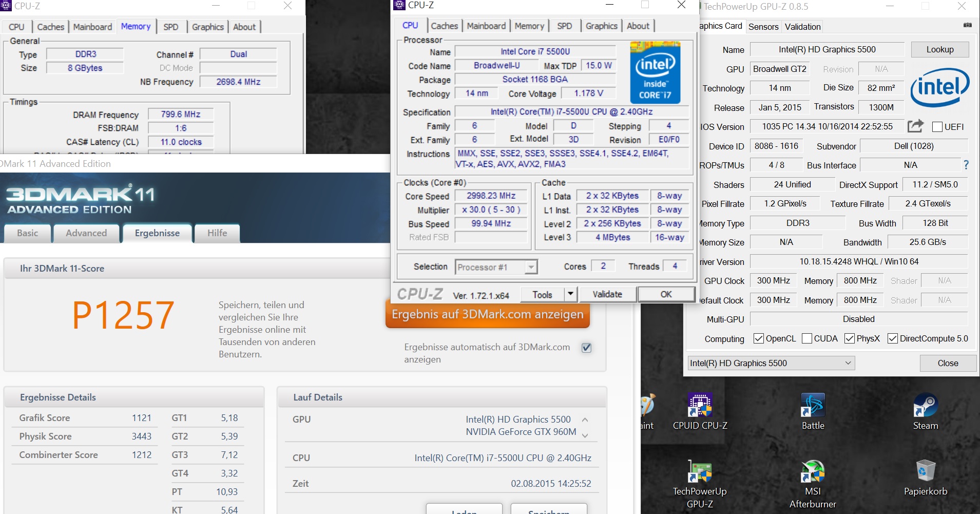This screenshot has width=980, height=514.
Task: Open SPD tab in front CPU-Z window
Action: (x=564, y=26)
